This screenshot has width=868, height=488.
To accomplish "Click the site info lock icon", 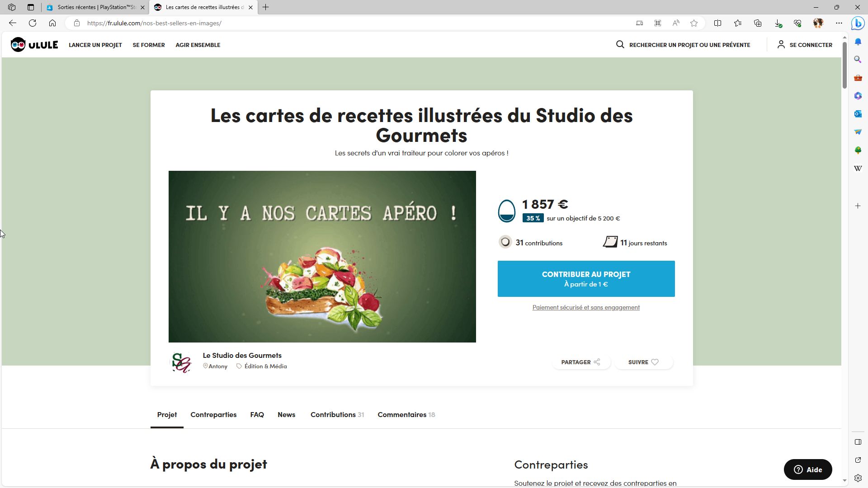I will [x=77, y=23].
